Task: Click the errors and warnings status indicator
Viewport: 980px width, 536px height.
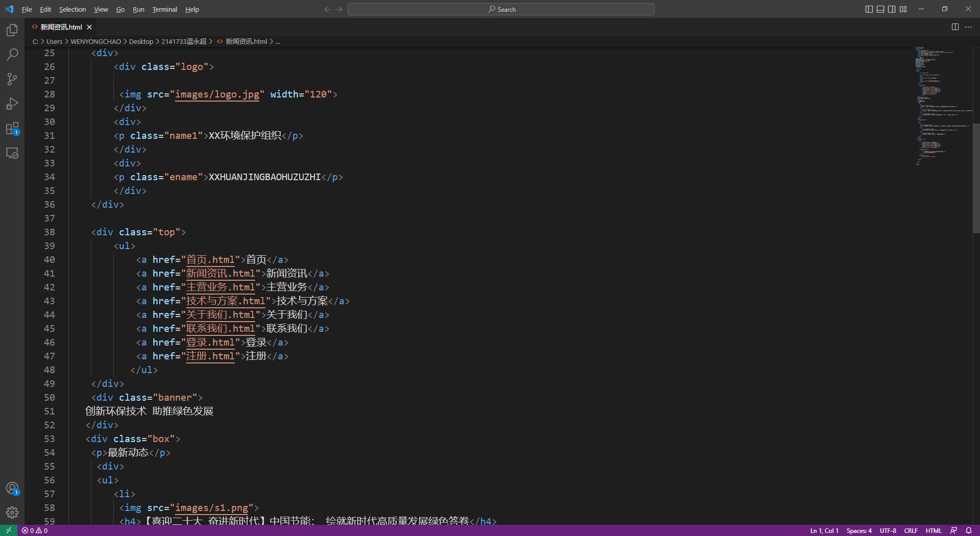Action: point(35,531)
